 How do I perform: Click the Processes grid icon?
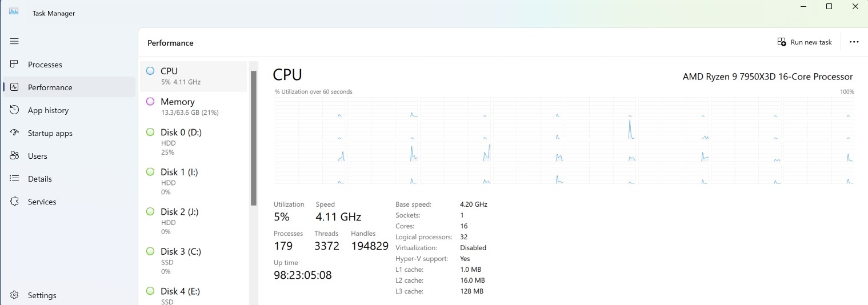coord(15,65)
